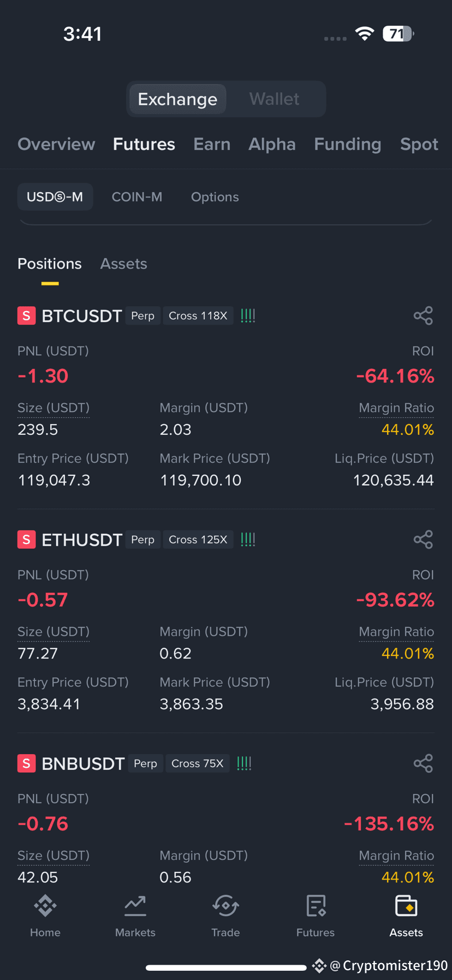
Task: Open the Markets chart icon
Action: 135,906
